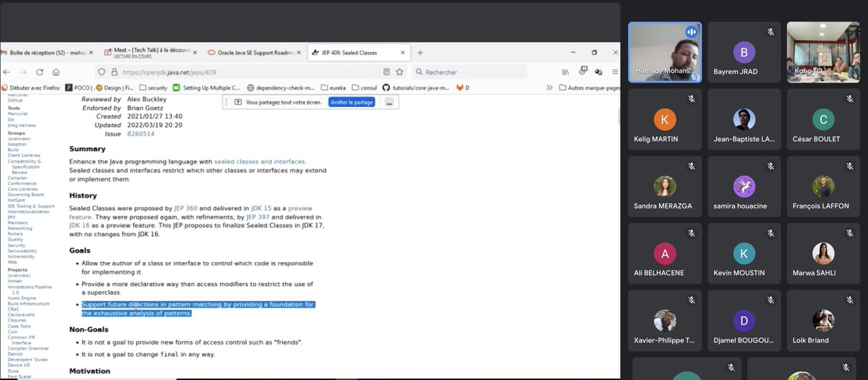Open issue link 8260514

140,134
